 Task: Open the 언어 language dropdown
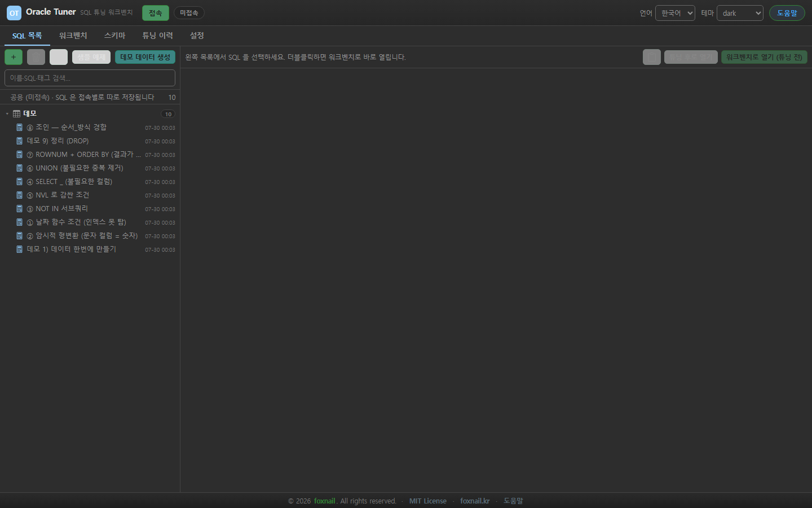675,13
